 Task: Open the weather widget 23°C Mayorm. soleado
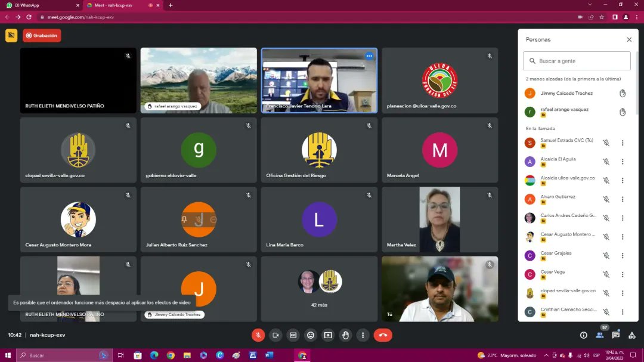point(507,355)
